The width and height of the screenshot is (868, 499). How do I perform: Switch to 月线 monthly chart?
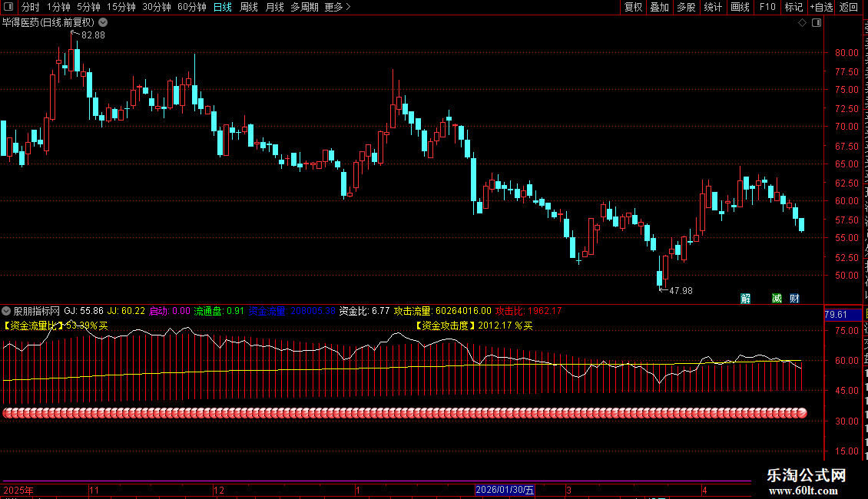point(274,7)
